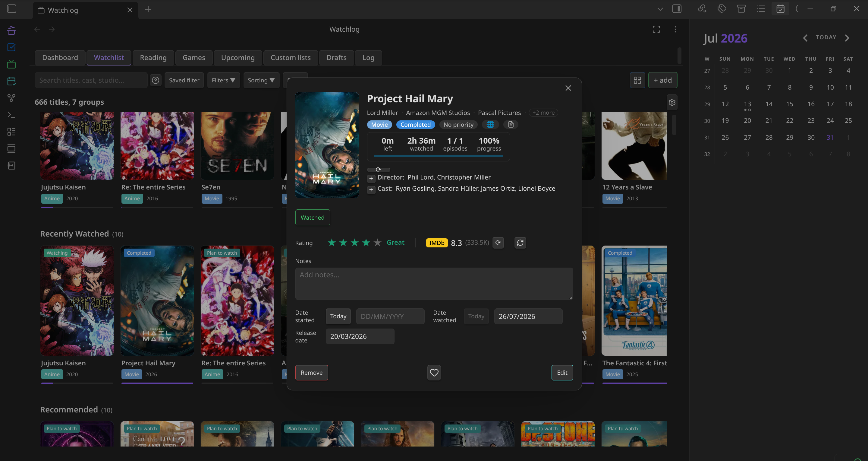
Task: Set Date started to Today
Action: click(x=338, y=316)
